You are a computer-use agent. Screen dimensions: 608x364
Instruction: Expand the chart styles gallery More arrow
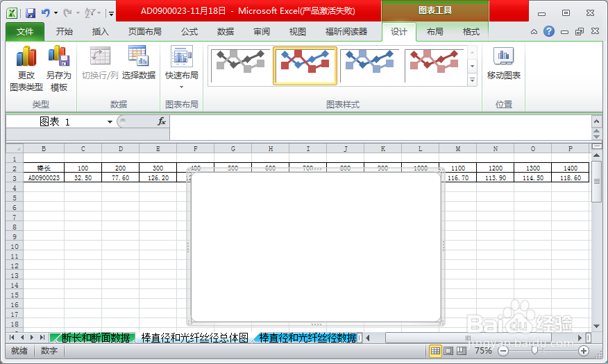[x=472, y=80]
